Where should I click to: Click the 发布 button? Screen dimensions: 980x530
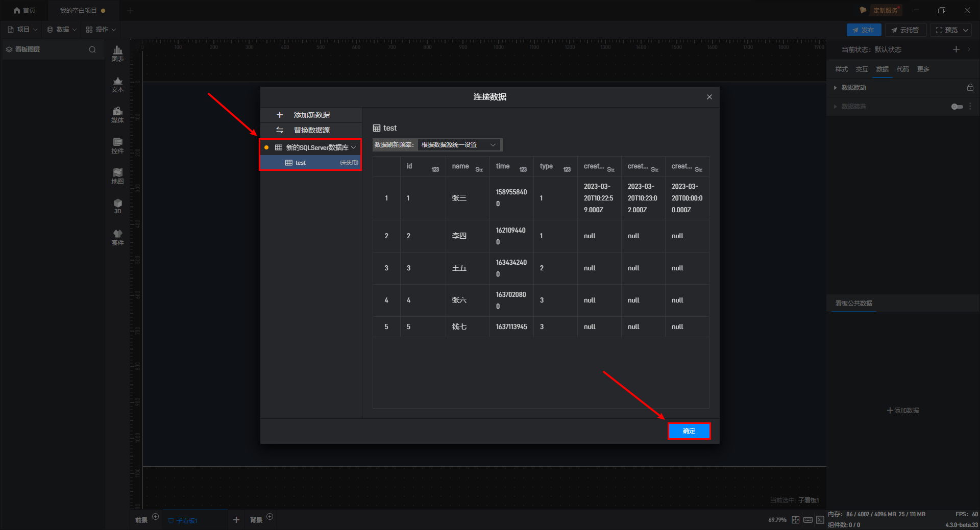click(864, 30)
